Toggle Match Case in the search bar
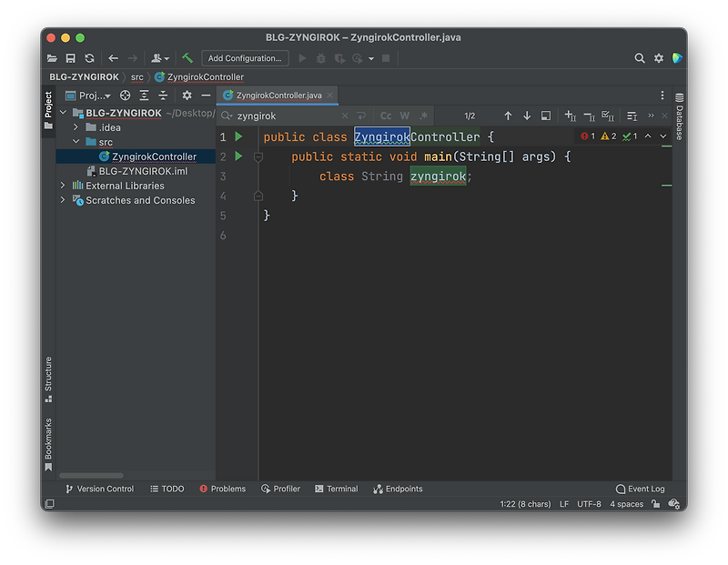 point(386,116)
